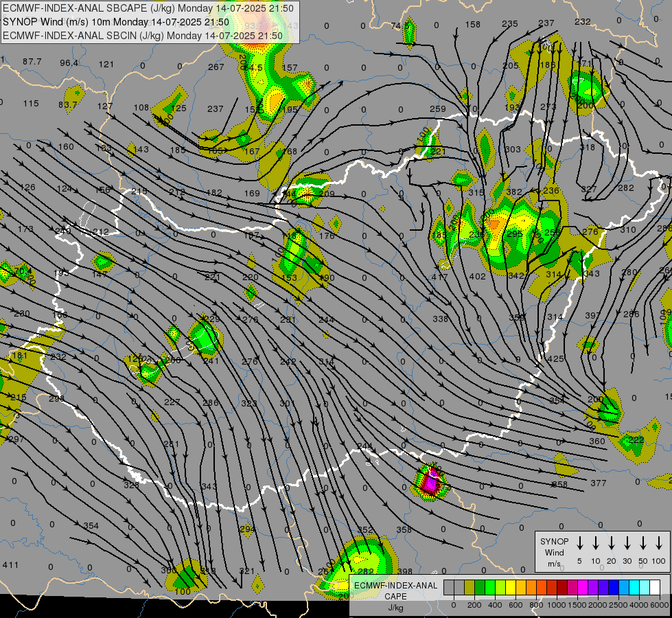The image size is (672, 618).
Task: Select the pure blue CAPE legend swatch
Action: tap(613, 587)
